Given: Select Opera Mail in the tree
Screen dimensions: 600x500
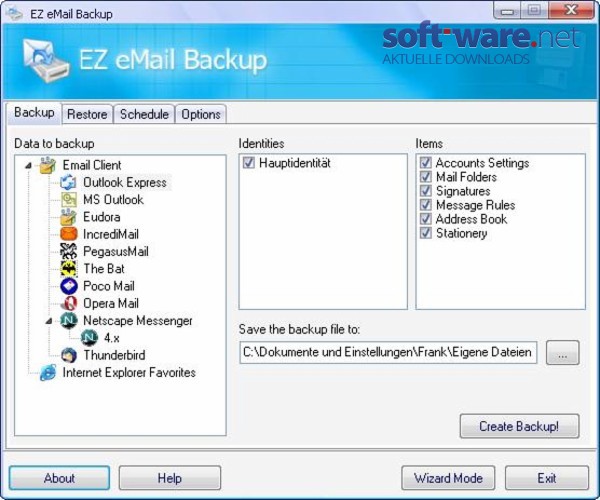Looking at the screenshot, I should tap(111, 303).
